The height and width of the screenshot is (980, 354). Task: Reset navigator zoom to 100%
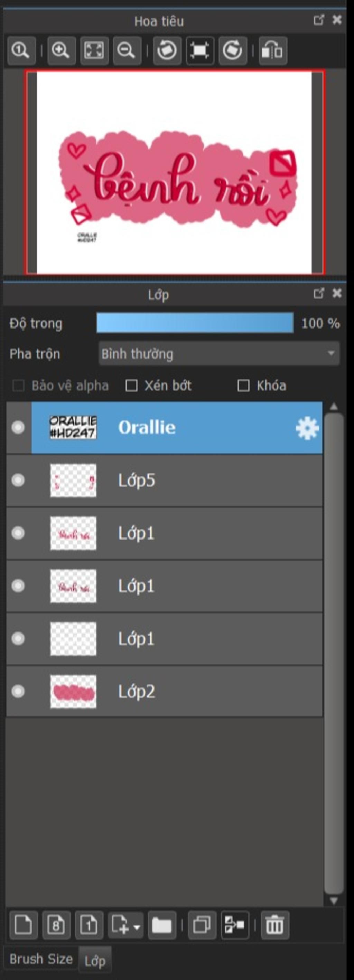21,50
